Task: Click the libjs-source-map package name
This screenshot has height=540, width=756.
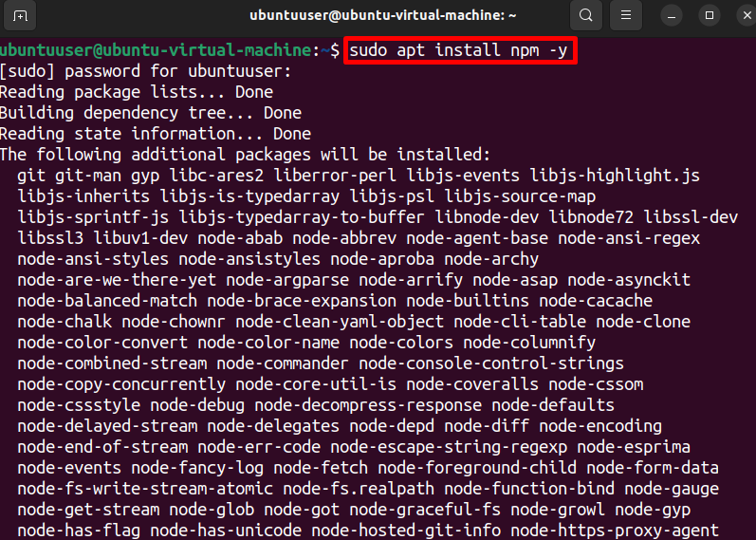Action: (520, 196)
